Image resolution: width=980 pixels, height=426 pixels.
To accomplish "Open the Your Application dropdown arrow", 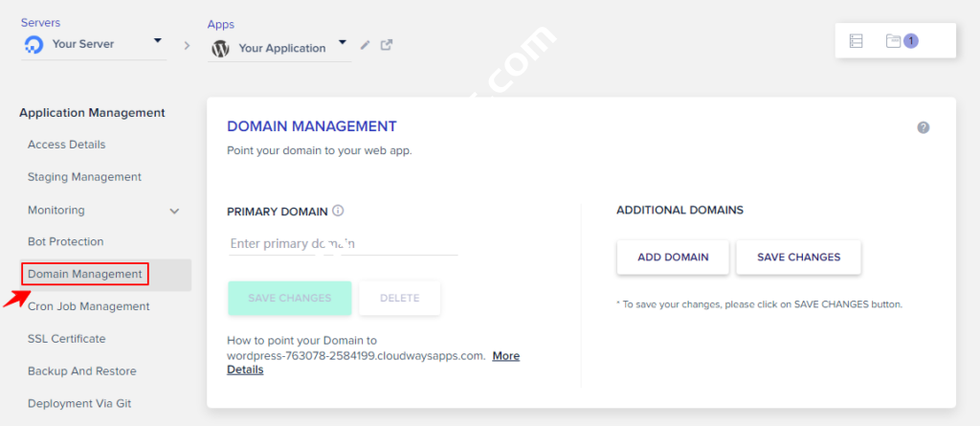I will [344, 46].
